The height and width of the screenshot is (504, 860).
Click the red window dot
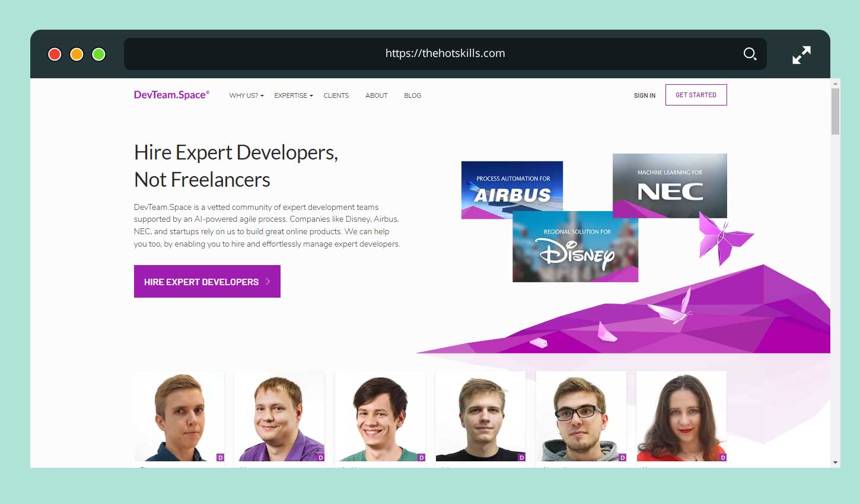tap(55, 55)
